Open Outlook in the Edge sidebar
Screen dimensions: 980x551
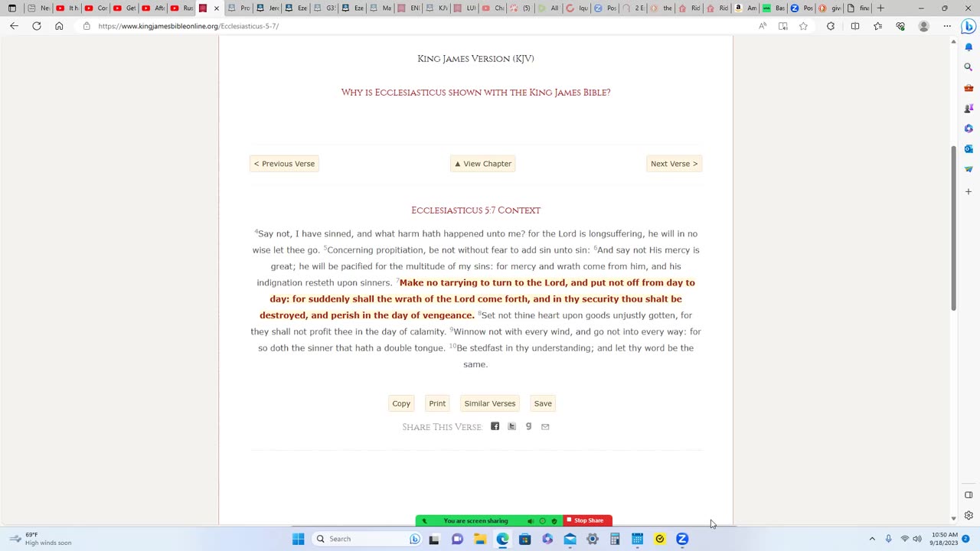click(969, 148)
